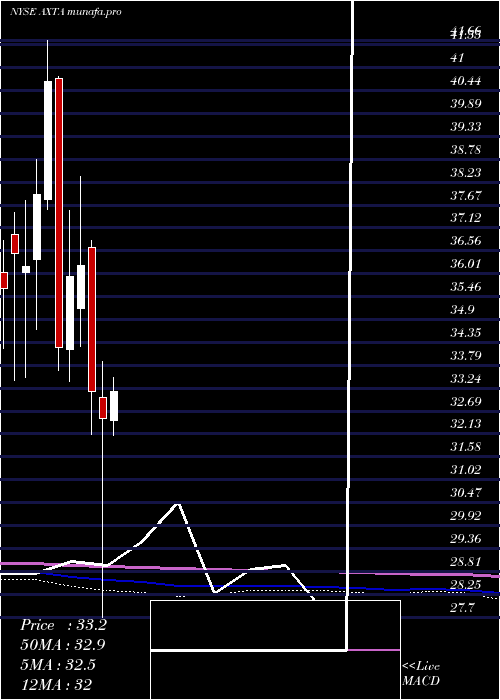Click the tallest white candlestick body near 40.44
500x700 pixels.
pos(48,141)
